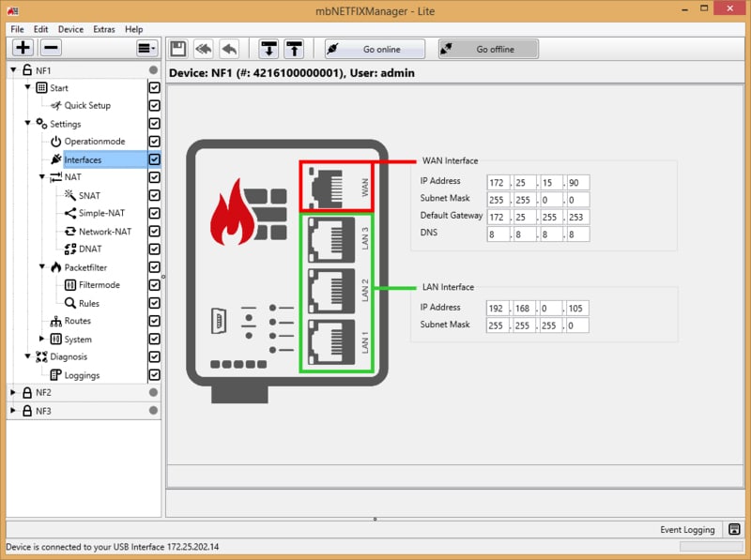Toggle the checkbox in the Routes row
This screenshot has width=751, height=560.
154,322
